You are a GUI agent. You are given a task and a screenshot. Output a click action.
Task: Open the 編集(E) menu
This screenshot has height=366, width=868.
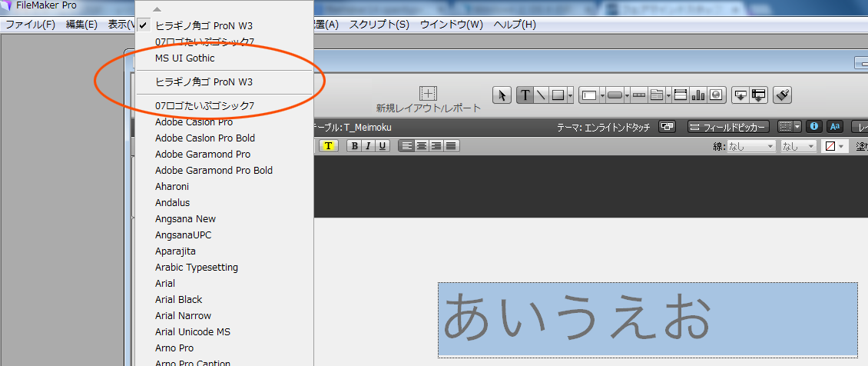(x=81, y=25)
